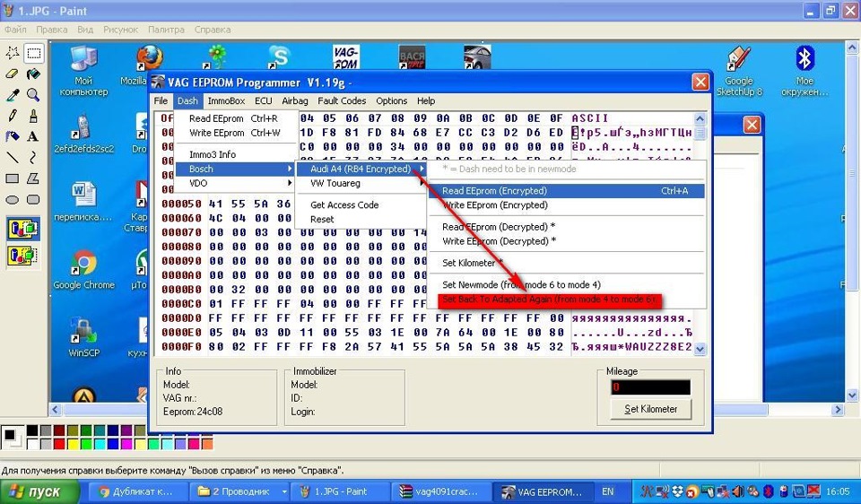Image resolution: width=861 pixels, height=504 pixels.
Task: Open the переписка Word document icon
Action: [83, 201]
